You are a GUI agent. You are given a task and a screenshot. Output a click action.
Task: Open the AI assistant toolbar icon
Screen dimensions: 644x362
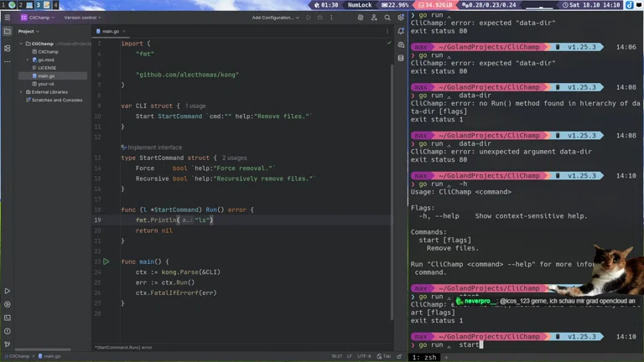click(361, 18)
